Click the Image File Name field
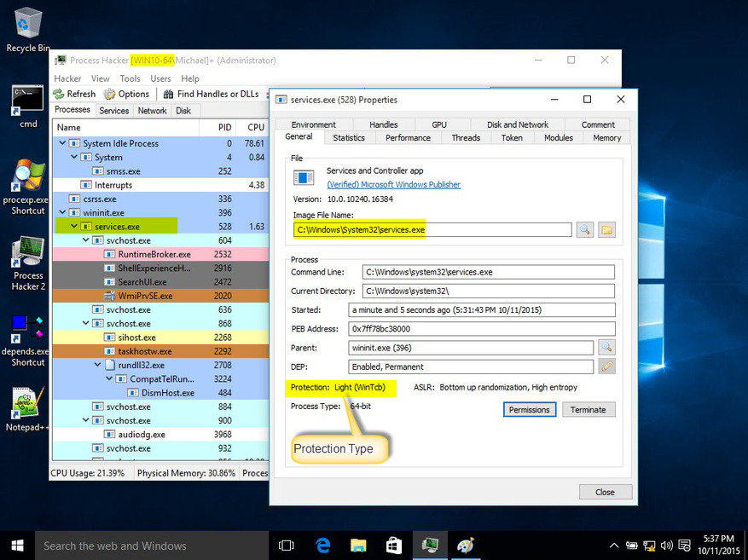 pos(432,230)
